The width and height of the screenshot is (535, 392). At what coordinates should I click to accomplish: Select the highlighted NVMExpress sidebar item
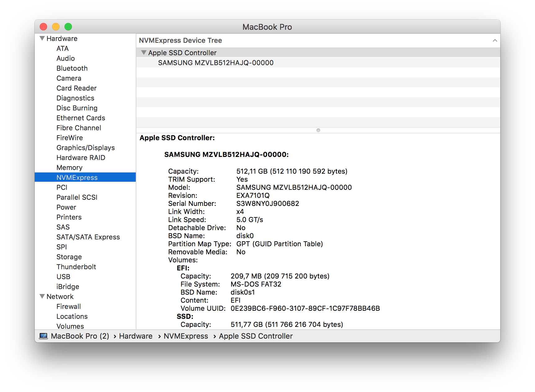(85, 177)
